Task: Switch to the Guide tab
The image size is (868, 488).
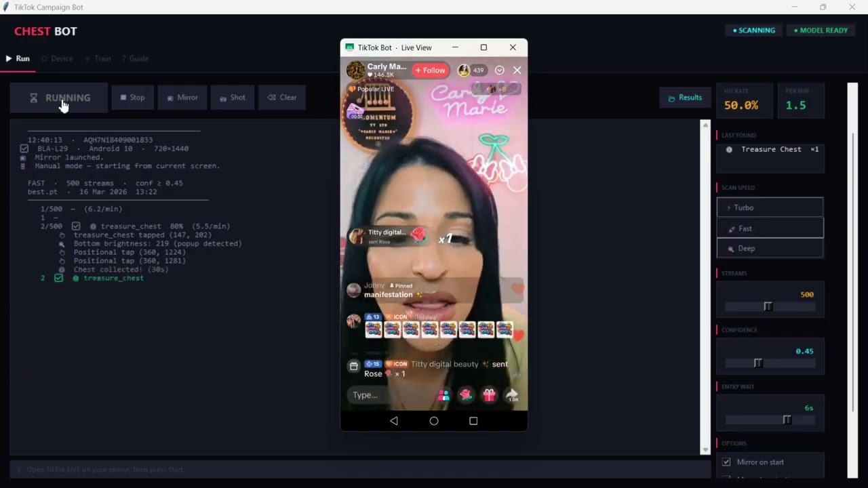Action: [135, 58]
